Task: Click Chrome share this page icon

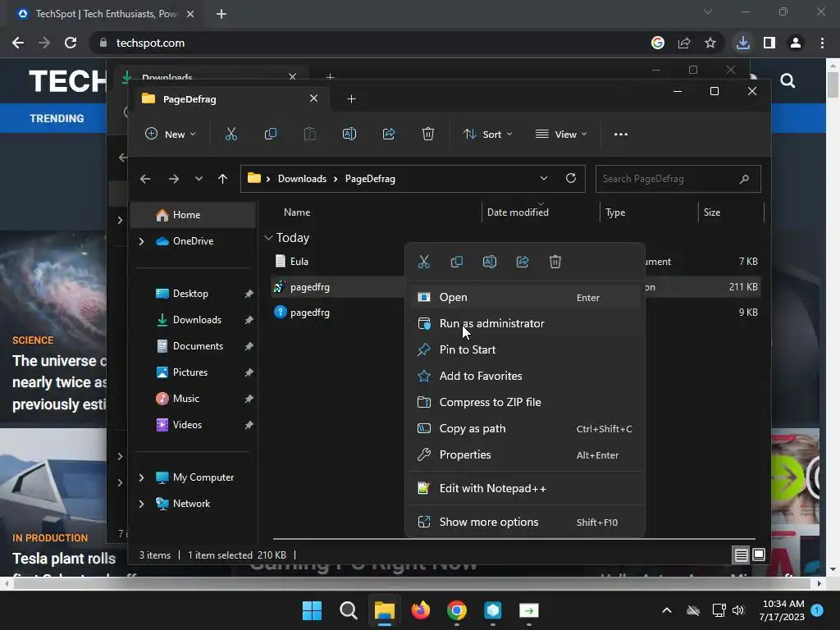Action: click(684, 43)
